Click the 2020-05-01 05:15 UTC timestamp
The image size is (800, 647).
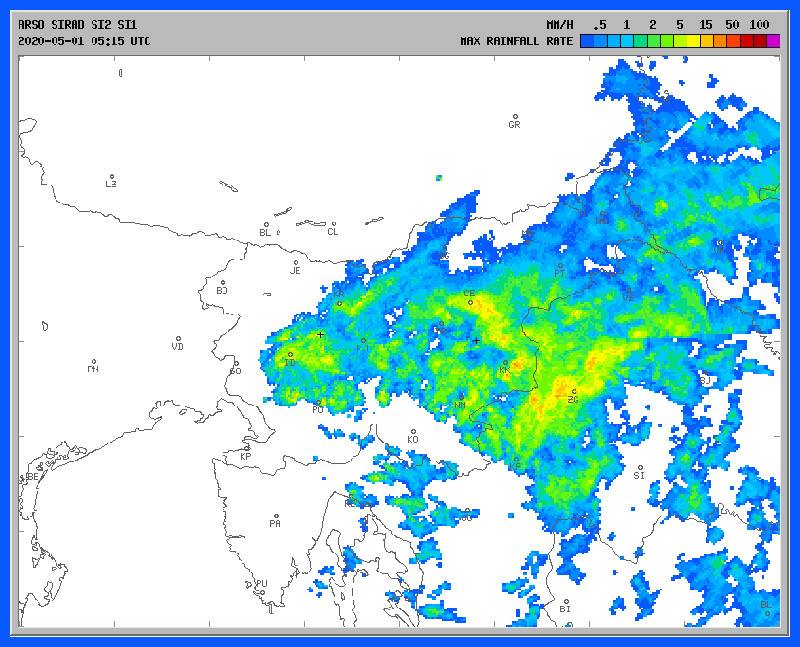pyautogui.click(x=84, y=41)
